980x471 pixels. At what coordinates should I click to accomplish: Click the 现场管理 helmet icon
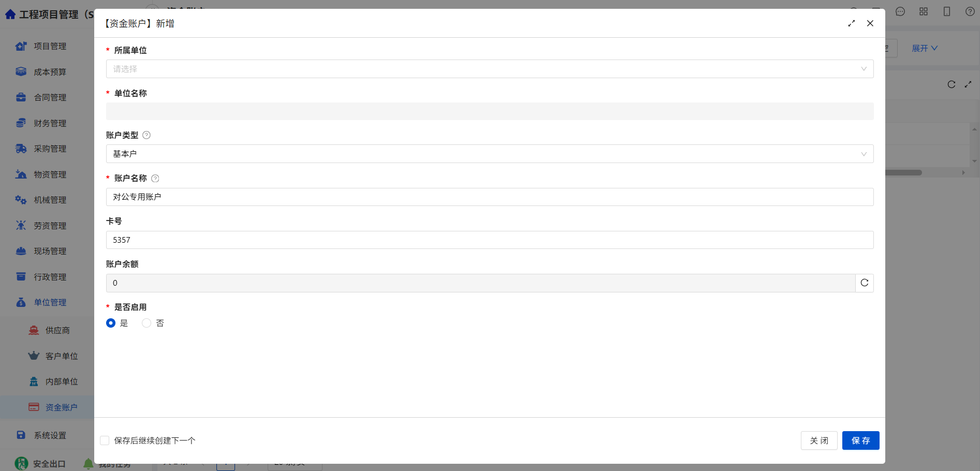coord(21,251)
